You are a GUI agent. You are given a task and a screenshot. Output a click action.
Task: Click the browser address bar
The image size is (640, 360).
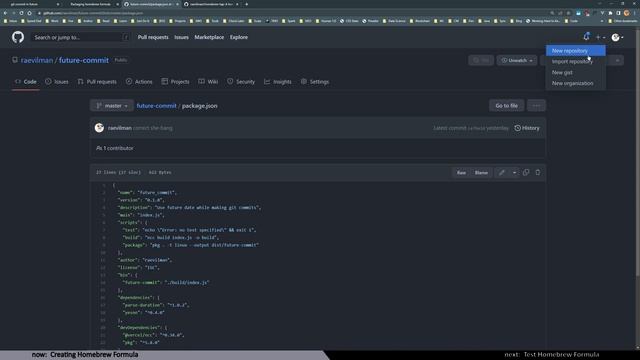[x=294, y=13]
